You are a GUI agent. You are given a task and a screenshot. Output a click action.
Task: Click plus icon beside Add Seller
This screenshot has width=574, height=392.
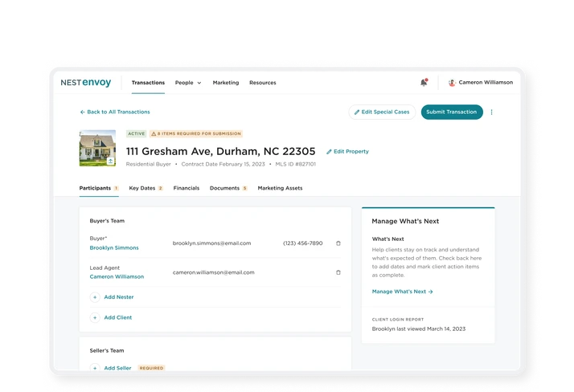[95, 368]
